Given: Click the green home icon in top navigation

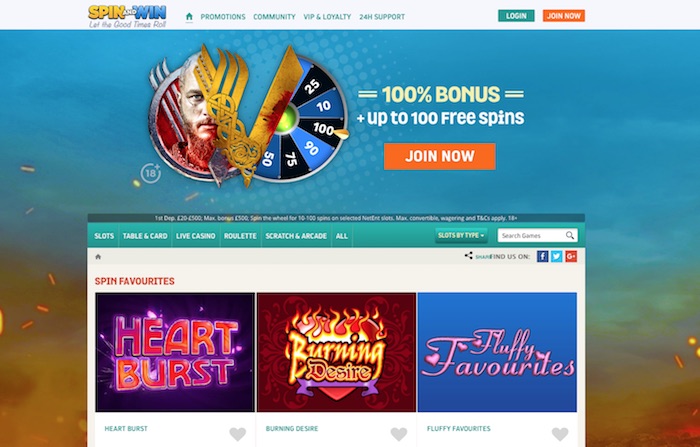Looking at the screenshot, I should click(x=189, y=17).
